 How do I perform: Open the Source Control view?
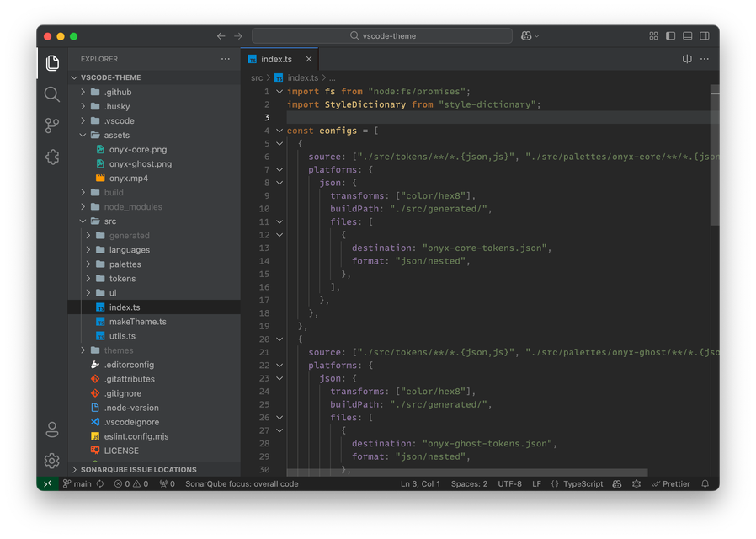click(52, 125)
